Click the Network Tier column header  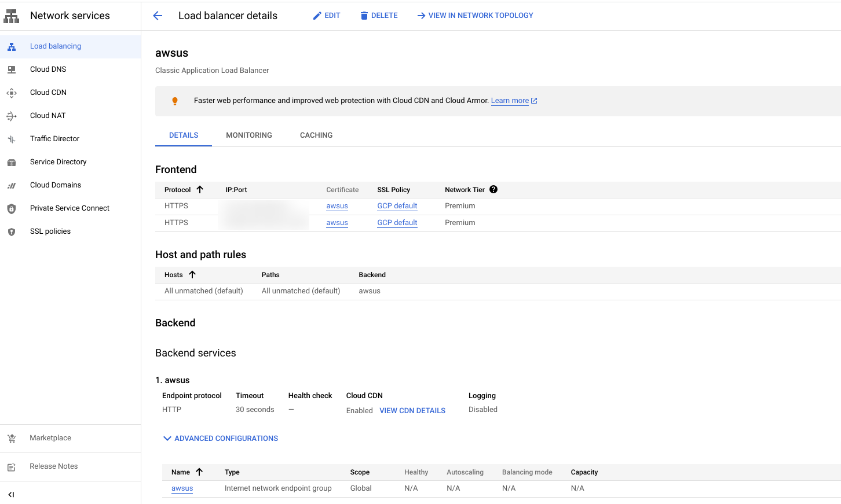point(465,190)
